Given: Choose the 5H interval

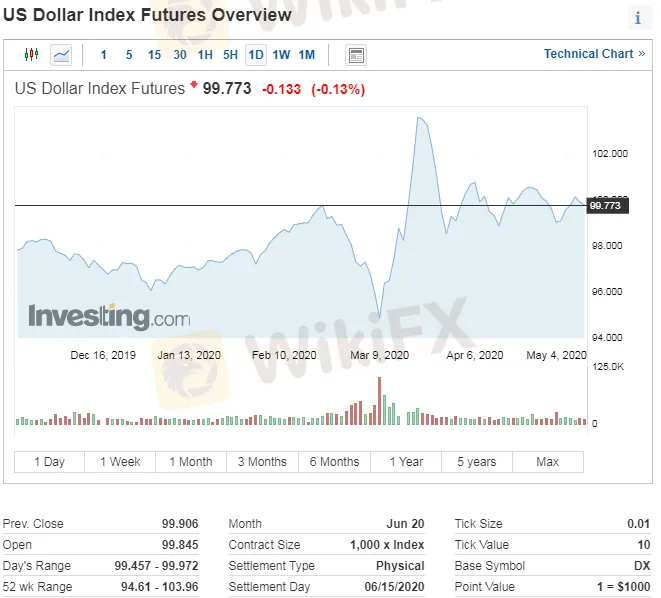Looking at the screenshot, I should [230, 55].
